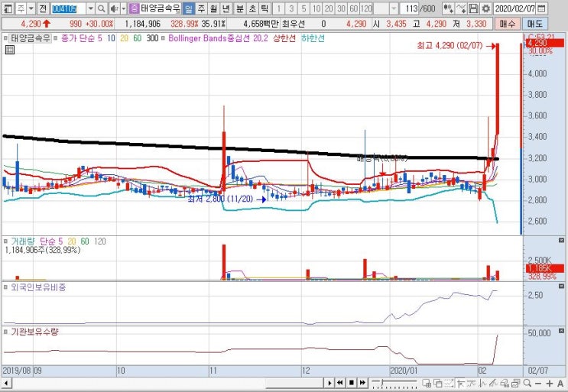This screenshot has width=568, height=392.
Task: Click the 30 interval preset button
Action: click(x=341, y=8)
